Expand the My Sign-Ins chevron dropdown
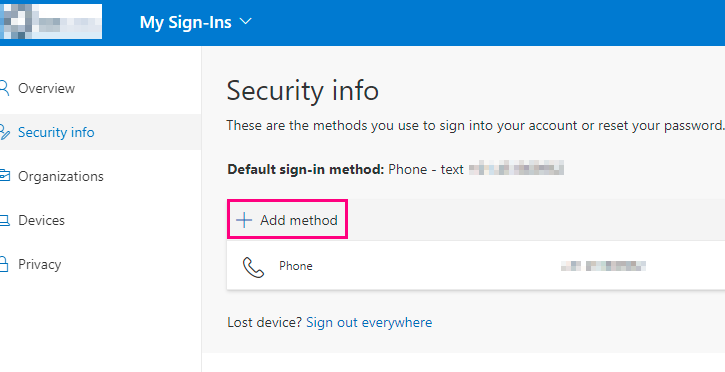 pyautogui.click(x=246, y=21)
